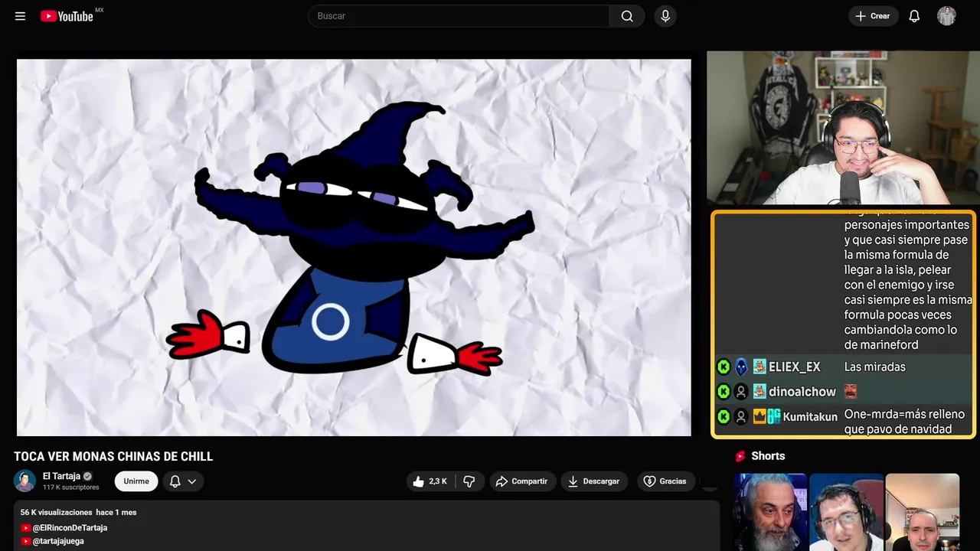
Task: Open middle Short with glasses and headphones
Action: [846, 512]
